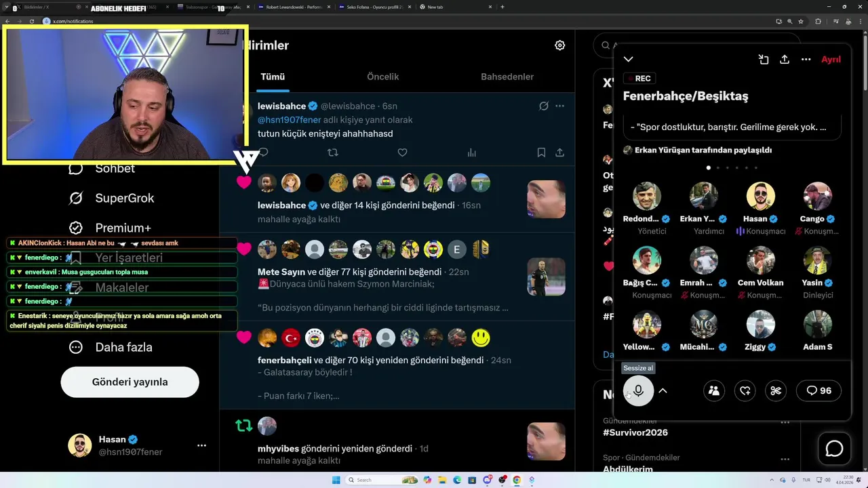The image size is (868, 488).
Task: Send a heart reaction in the Space
Action: [x=745, y=390]
